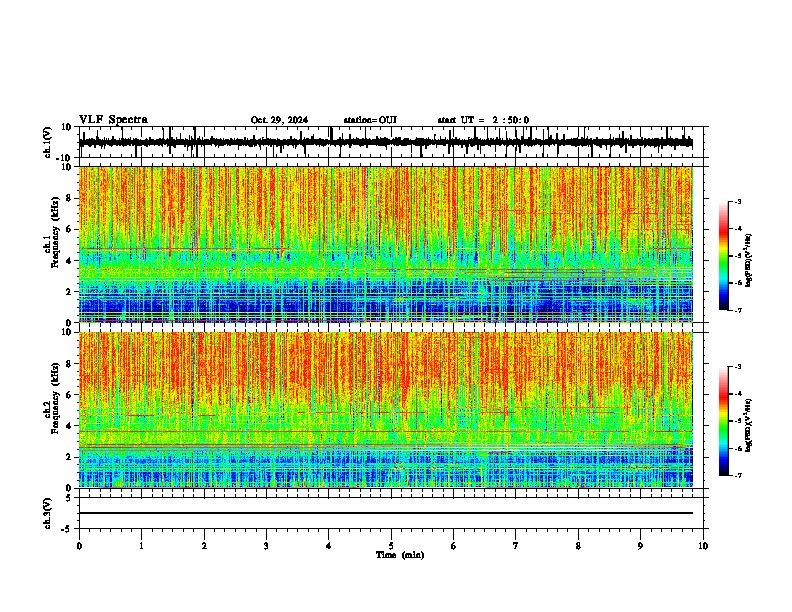Screen dimensions: 792x612
Task: Click the 6 kHz tick label on ch.1 axis
Action: (x=69, y=229)
